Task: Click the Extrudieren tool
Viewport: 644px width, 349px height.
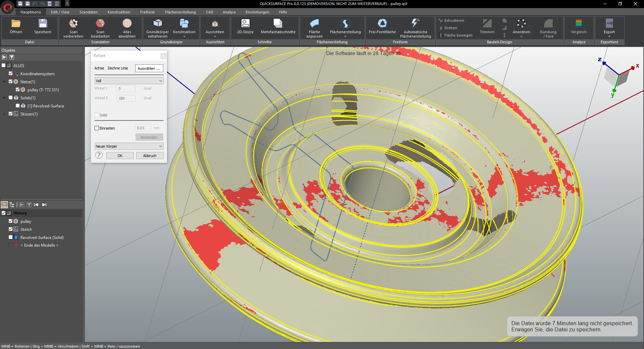Action: pos(451,20)
